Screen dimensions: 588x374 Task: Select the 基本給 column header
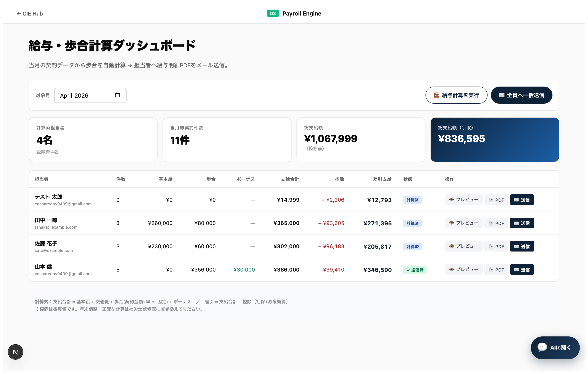[x=166, y=179]
